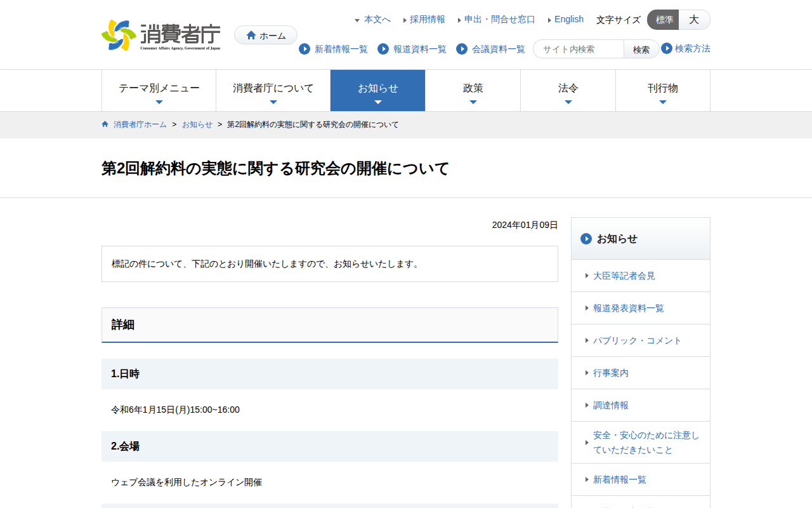Viewport: 812px width, 508px height.
Task: Click the date text 2024年01月09日
Action: [x=525, y=225]
